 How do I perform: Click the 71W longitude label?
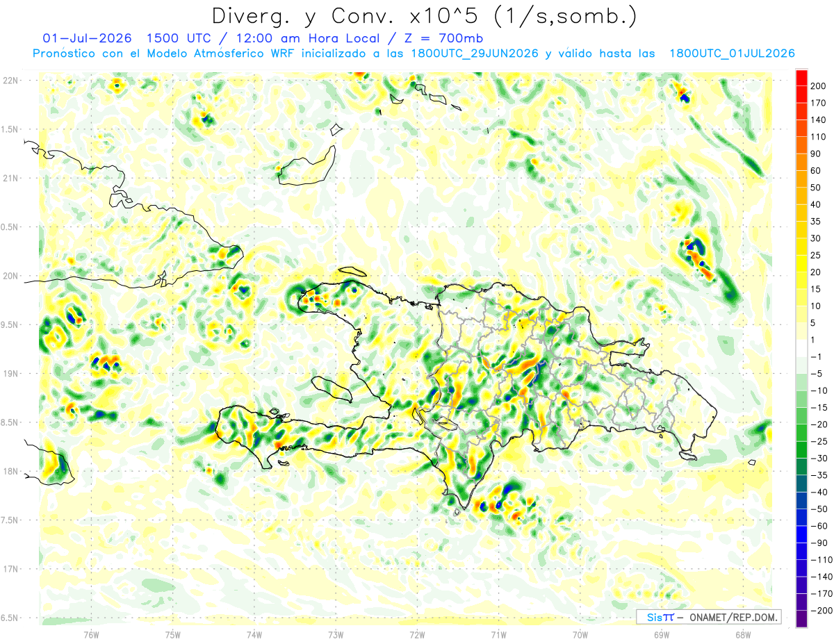coord(498,634)
